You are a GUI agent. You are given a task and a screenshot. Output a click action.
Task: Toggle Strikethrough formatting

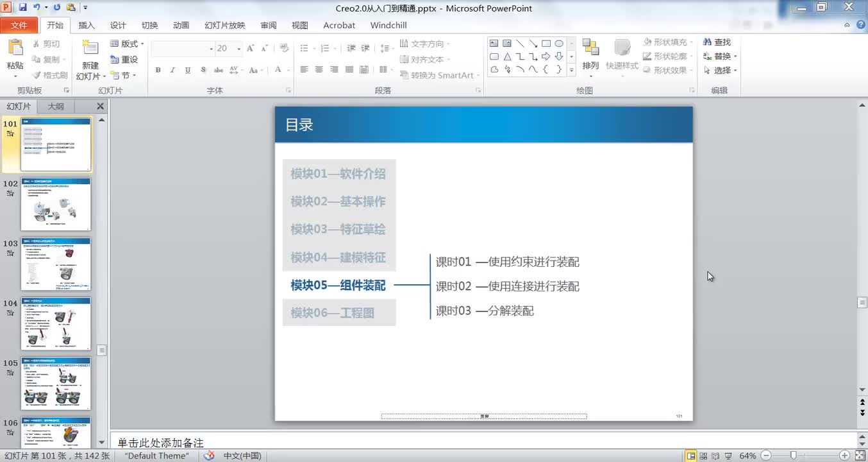tap(219, 70)
